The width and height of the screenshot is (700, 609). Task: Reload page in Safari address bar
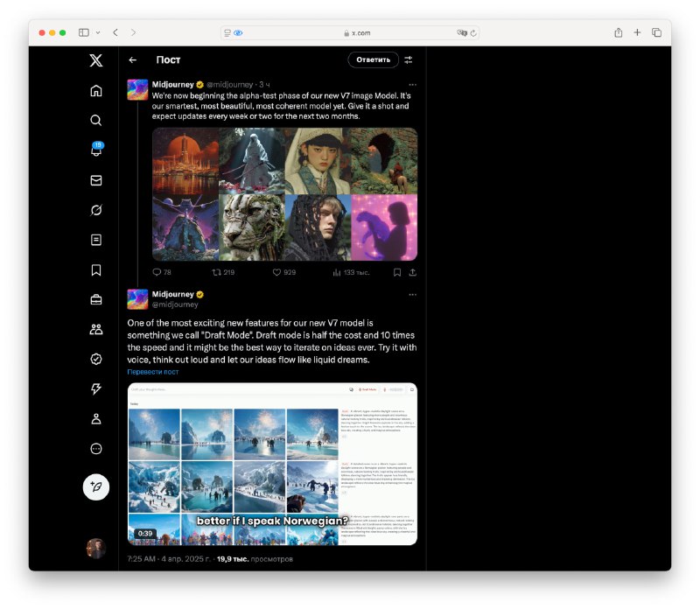click(473, 32)
